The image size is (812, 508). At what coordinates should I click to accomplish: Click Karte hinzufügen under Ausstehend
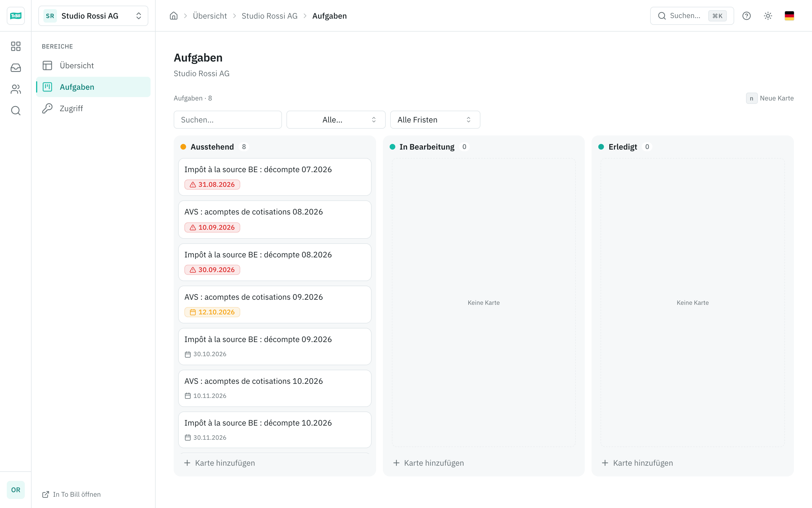pos(220,463)
